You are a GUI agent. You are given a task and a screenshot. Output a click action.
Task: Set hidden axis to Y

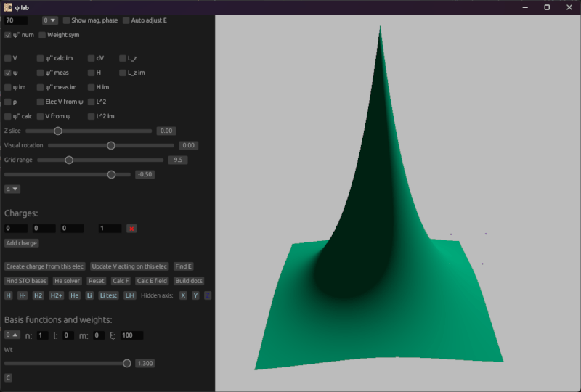(x=195, y=295)
